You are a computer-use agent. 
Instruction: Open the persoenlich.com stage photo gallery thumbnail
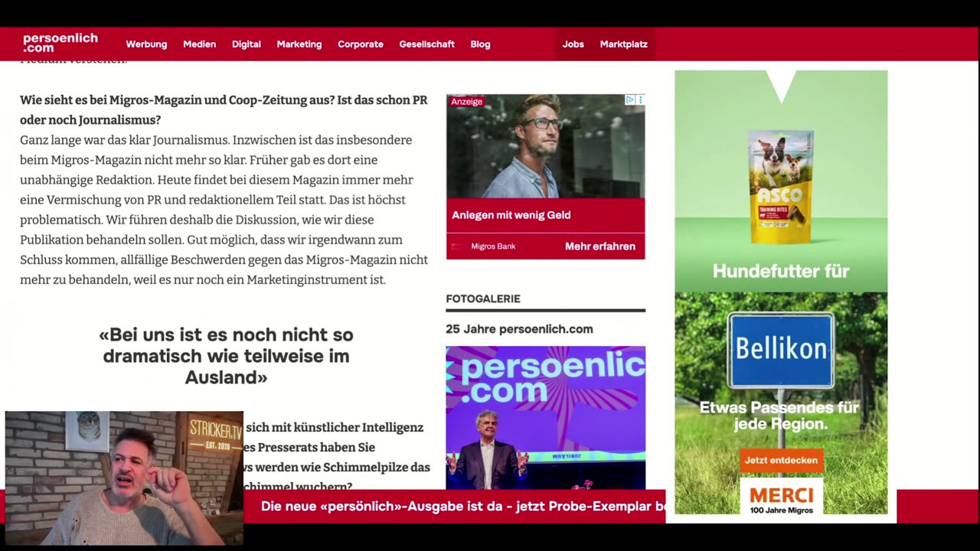point(545,417)
